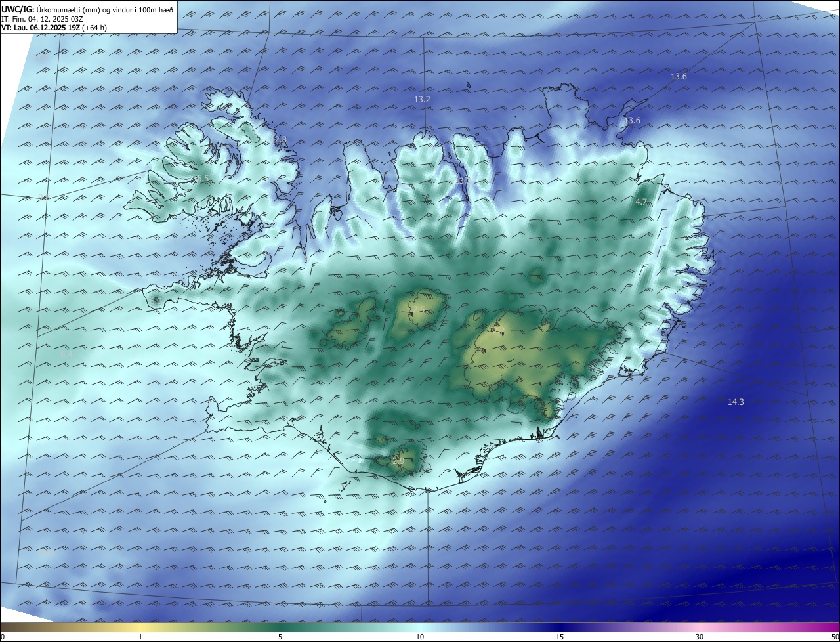Click the 10 tick on the color scale
The width and height of the screenshot is (840, 642).
420,637
